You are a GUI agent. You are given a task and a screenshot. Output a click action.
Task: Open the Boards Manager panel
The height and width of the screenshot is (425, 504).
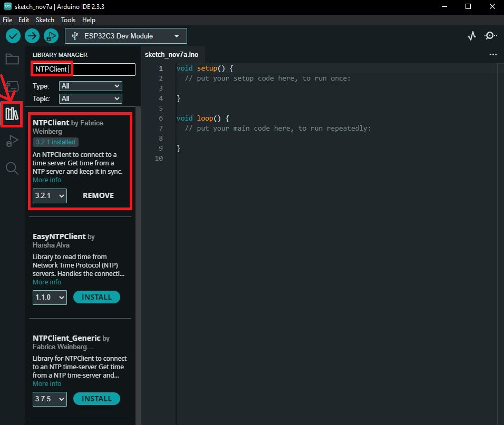pyautogui.click(x=12, y=86)
